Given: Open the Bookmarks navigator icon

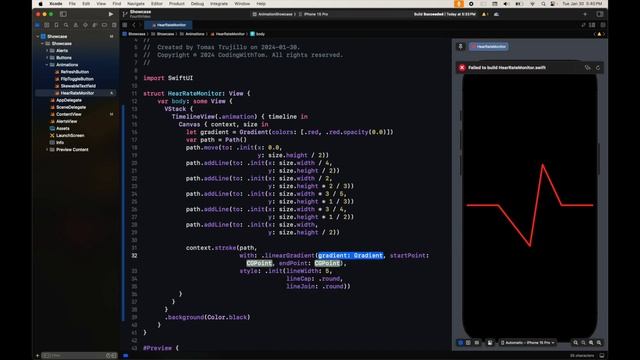Looking at the screenshot, I should coord(56,25).
